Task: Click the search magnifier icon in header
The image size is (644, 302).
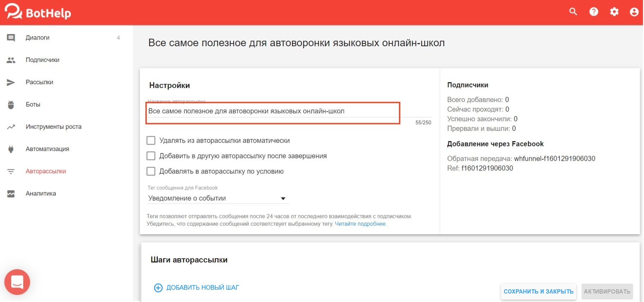Action: point(573,12)
